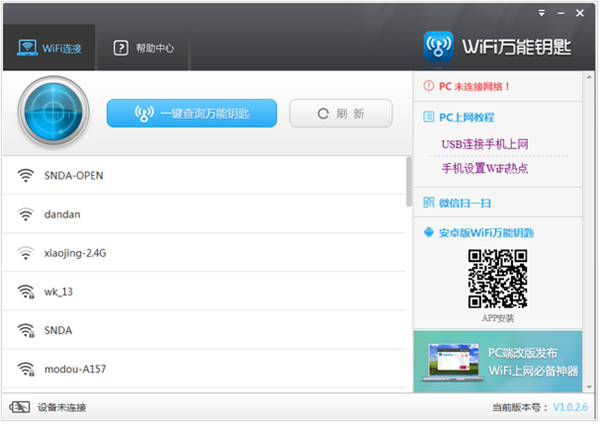Click the right panel scroll down arrow

589,387
